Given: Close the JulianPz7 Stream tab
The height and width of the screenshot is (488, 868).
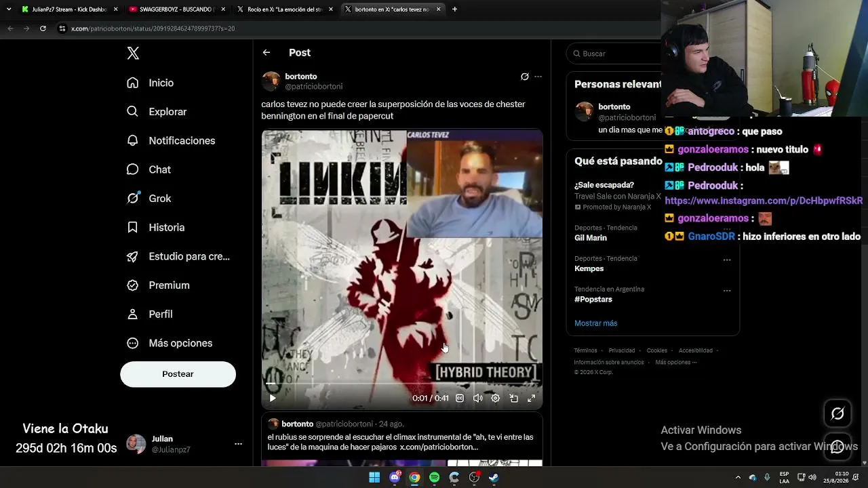Looking at the screenshot, I should 115,9.
